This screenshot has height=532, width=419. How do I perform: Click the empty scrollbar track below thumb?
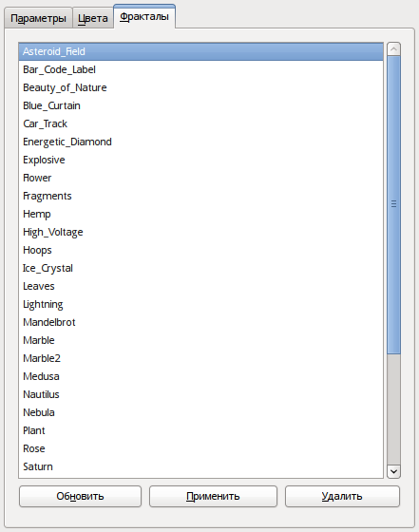tap(393, 409)
